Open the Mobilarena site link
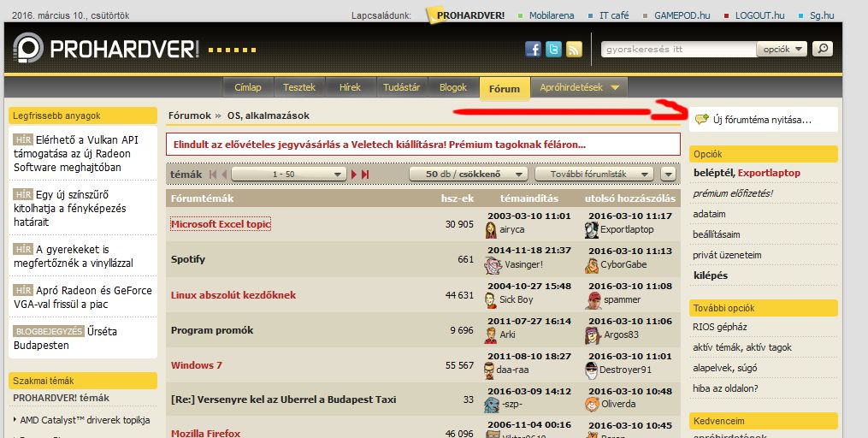This screenshot has width=868, height=438. (x=552, y=15)
